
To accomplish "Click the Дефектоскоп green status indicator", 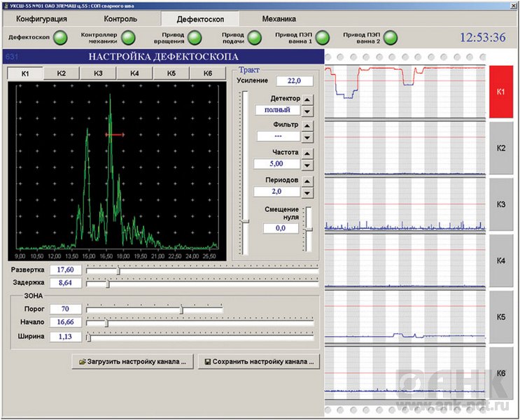I will click(x=61, y=37).
